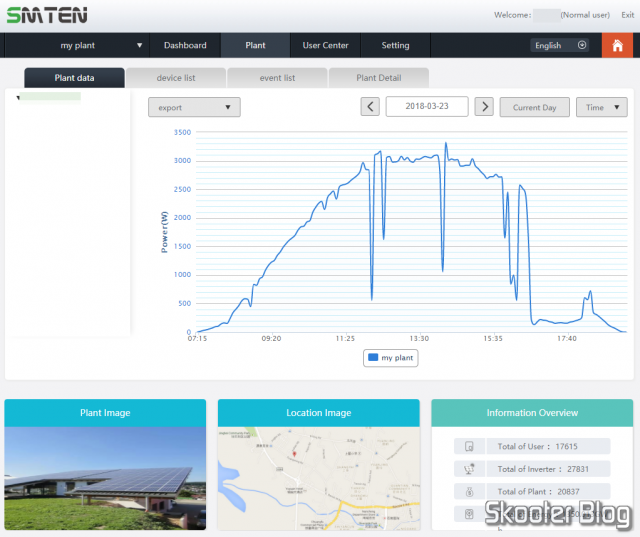Switch to the event list tab
This screenshot has width=640, height=537.
277,78
